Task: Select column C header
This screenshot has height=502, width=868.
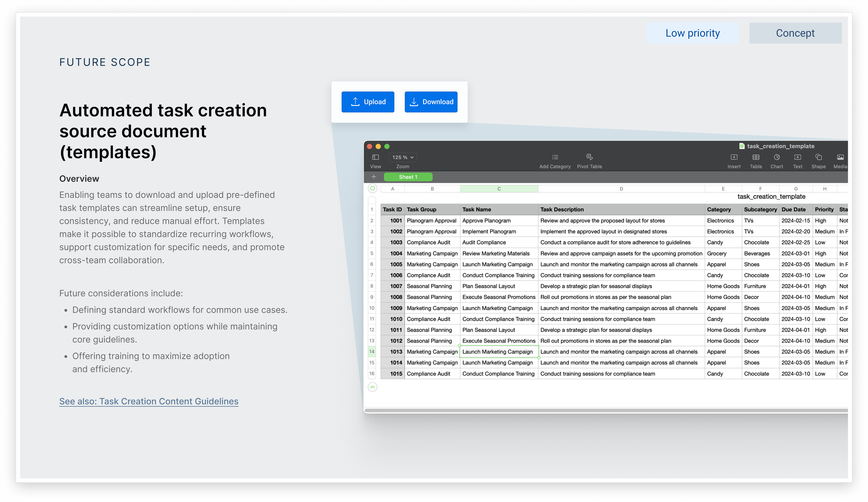Action: point(499,189)
